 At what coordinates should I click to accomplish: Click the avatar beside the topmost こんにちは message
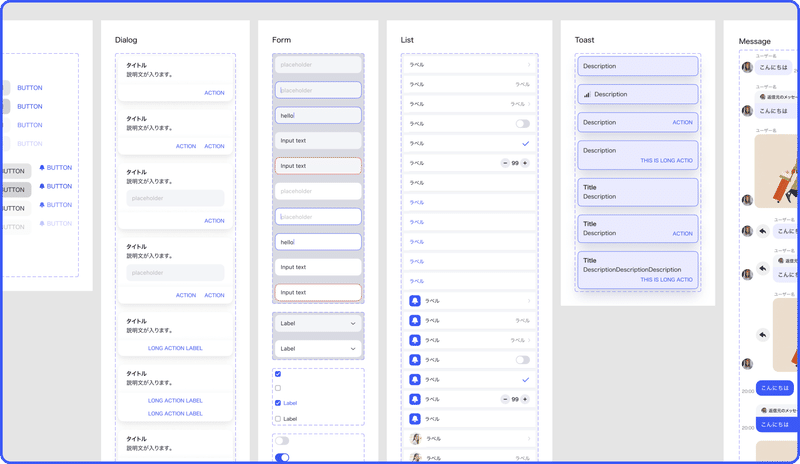[747, 67]
